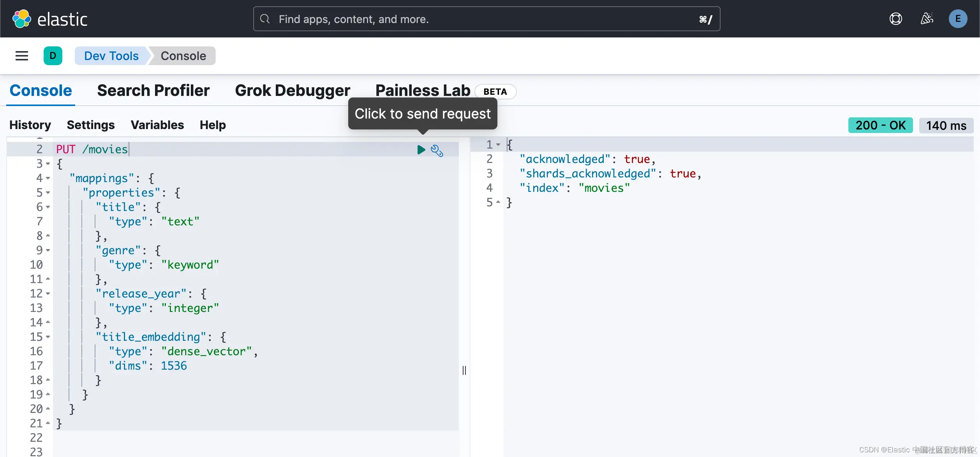This screenshot has height=457, width=980.
Task: Click the Find apps search field
Action: [x=486, y=19]
